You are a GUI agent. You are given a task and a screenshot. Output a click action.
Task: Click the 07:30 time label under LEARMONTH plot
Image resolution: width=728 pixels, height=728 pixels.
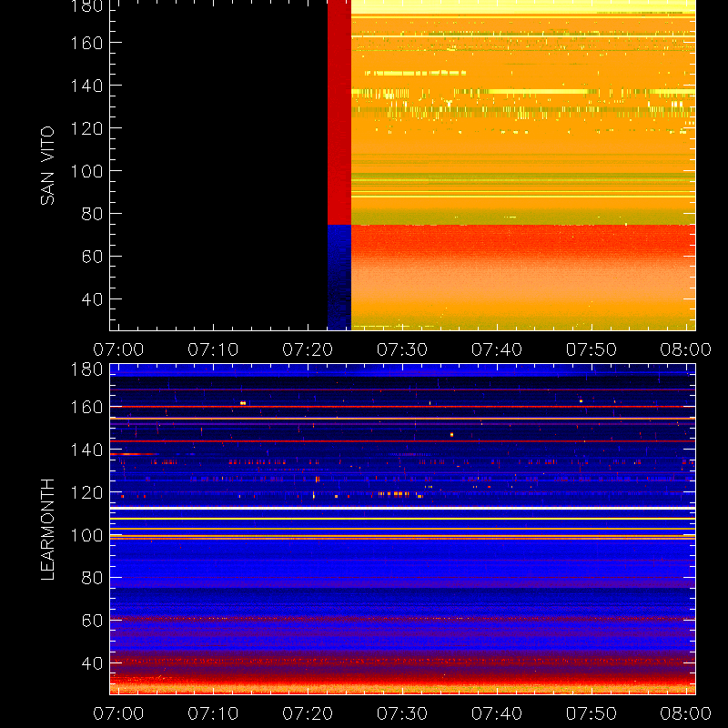[402, 713]
